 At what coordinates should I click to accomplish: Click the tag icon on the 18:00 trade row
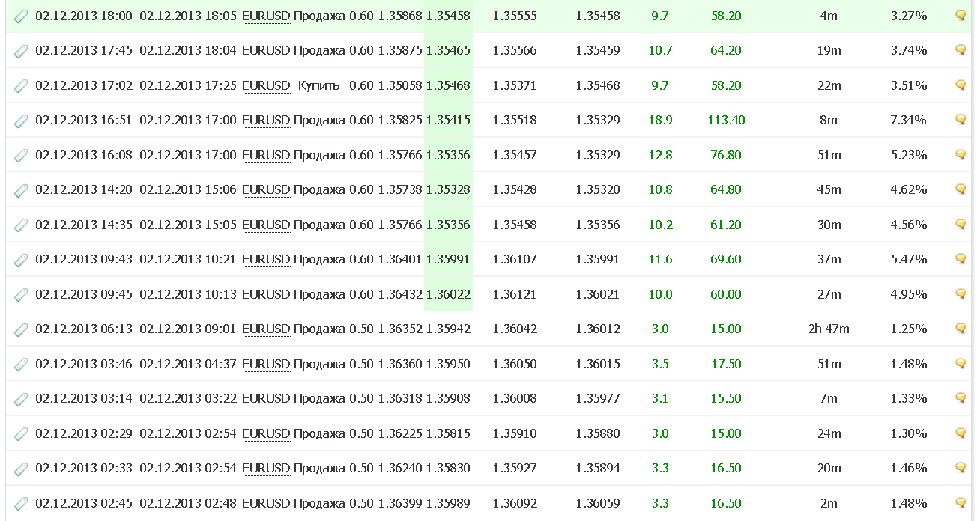[x=21, y=16]
